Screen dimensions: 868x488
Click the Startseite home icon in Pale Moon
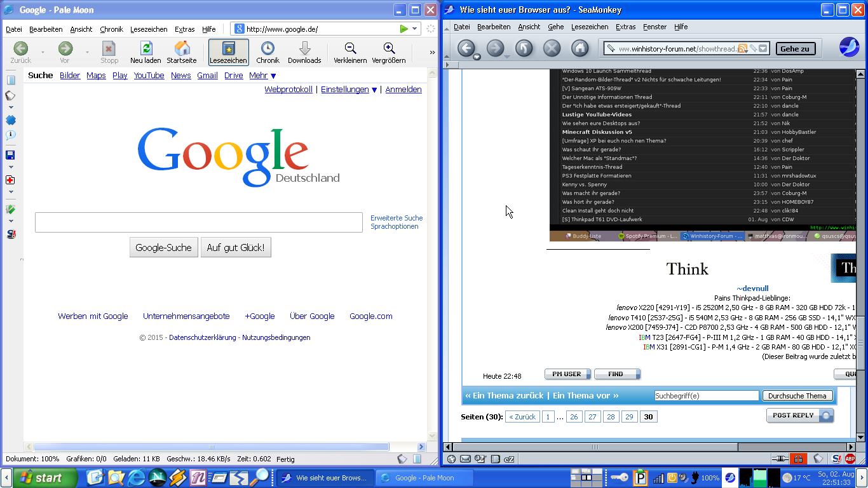click(x=182, y=49)
